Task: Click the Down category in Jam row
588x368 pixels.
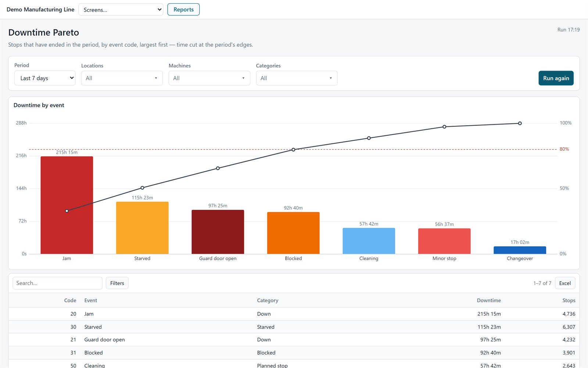Action: [264, 314]
